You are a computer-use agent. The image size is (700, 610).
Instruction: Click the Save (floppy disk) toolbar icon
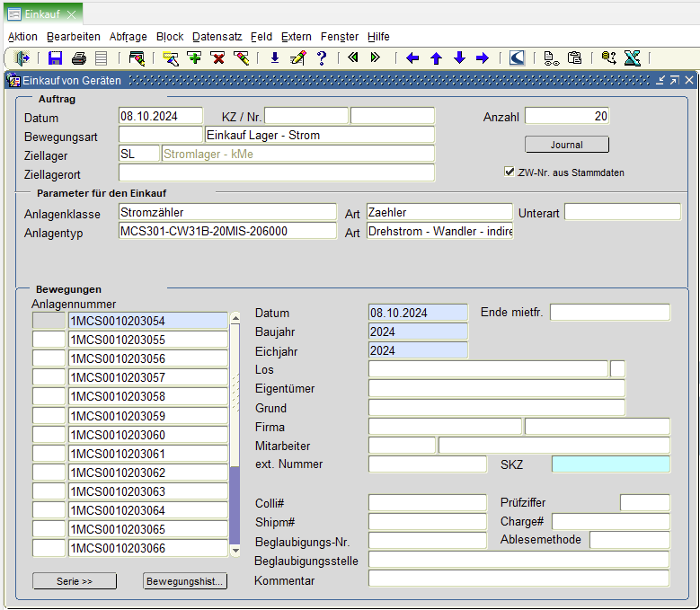tap(55, 58)
